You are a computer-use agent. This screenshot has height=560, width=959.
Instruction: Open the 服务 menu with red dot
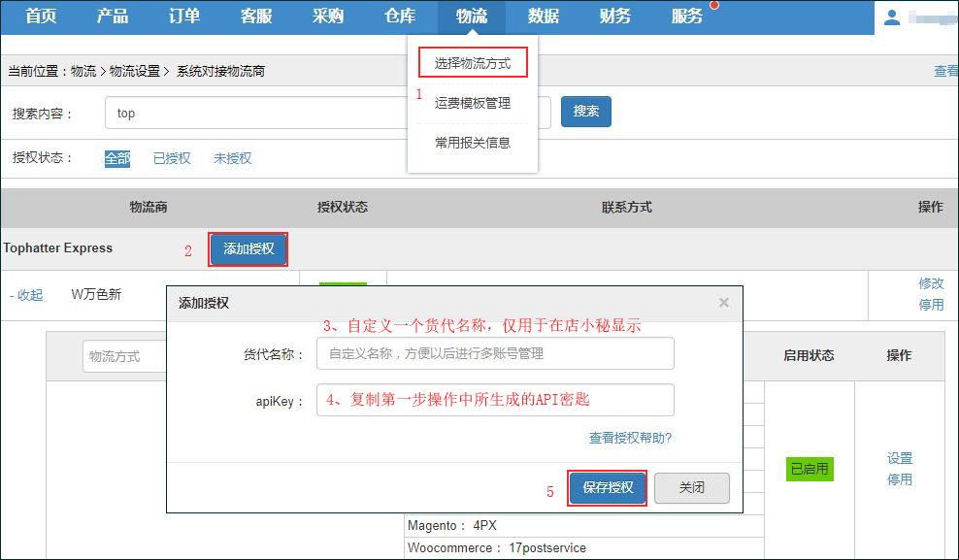click(x=687, y=16)
